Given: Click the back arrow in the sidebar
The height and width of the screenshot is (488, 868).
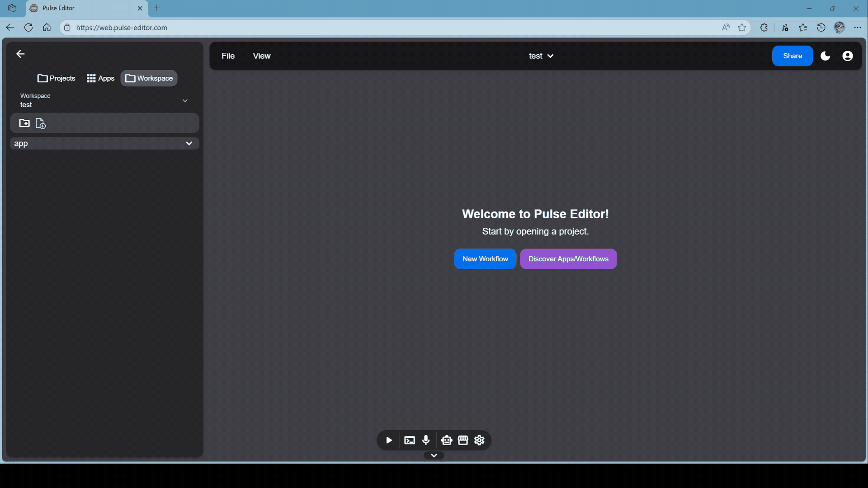Looking at the screenshot, I should [20, 54].
